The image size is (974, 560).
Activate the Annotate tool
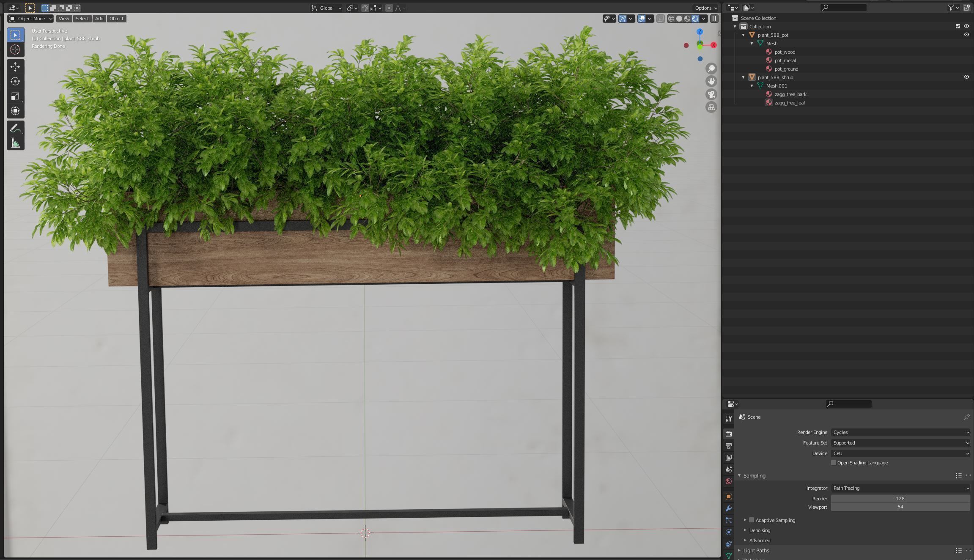pyautogui.click(x=15, y=129)
